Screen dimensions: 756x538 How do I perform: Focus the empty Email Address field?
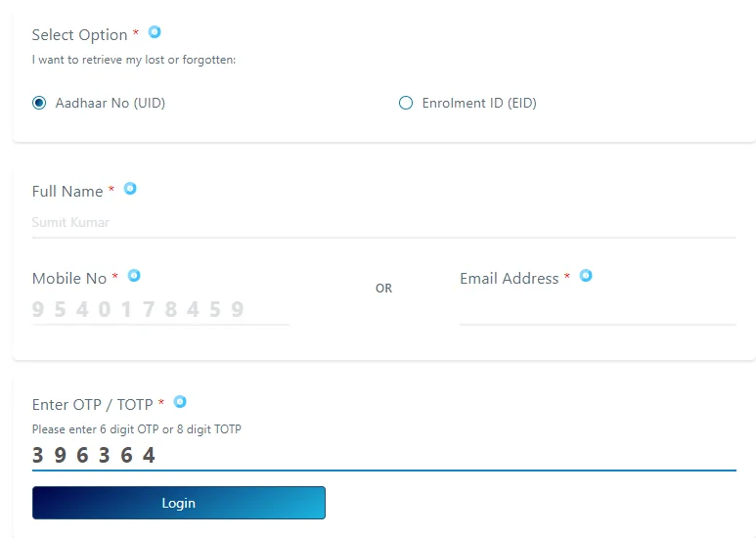pos(598,310)
